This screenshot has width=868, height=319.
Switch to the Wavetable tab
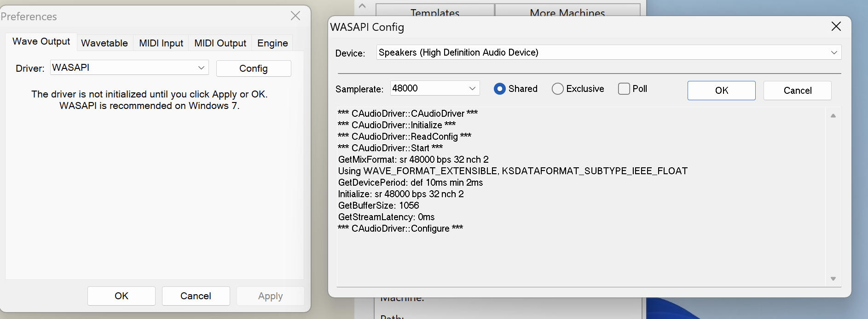click(104, 43)
